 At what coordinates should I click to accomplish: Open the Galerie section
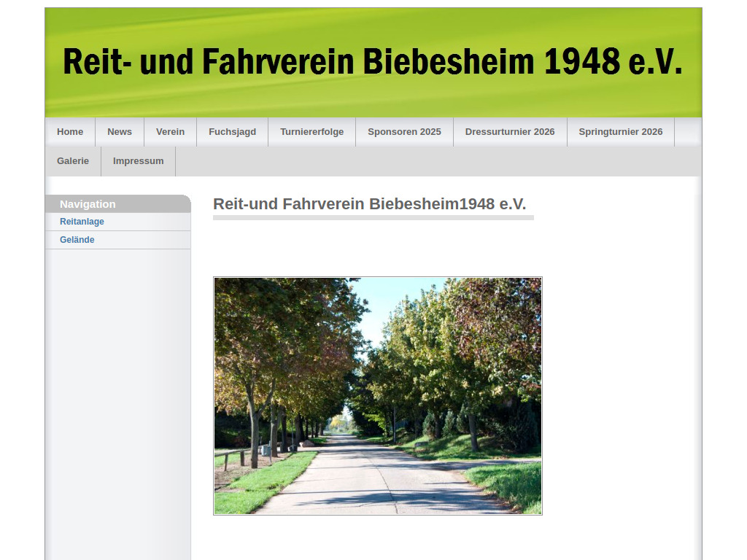click(73, 160)
